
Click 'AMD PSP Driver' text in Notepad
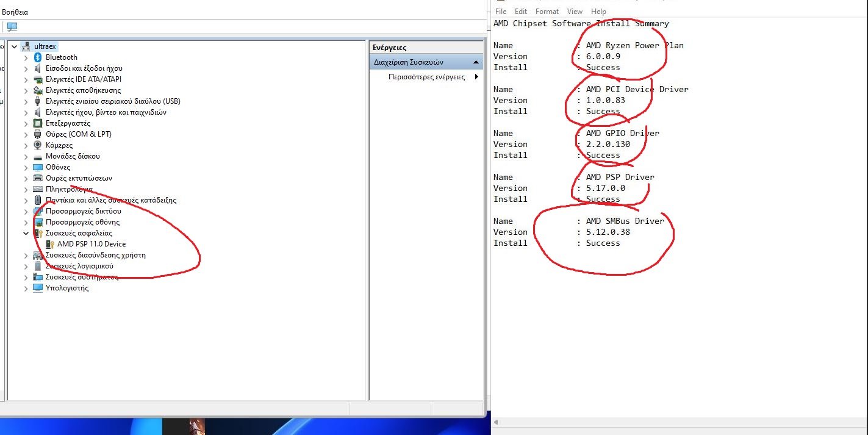point(620,177)
